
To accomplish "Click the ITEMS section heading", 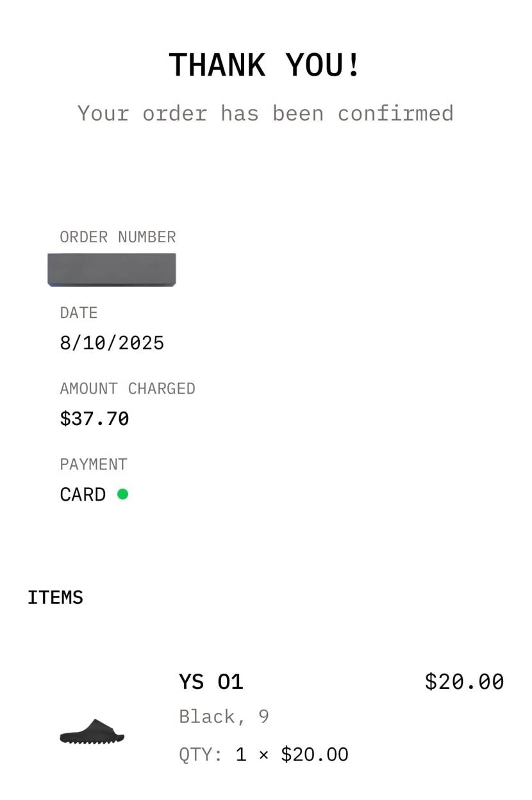I will (x=55, y=597).
